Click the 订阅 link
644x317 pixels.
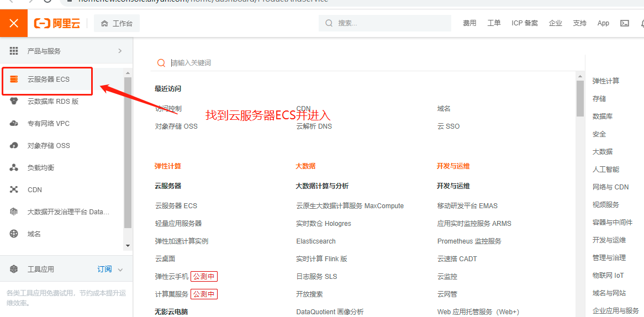(104, 270)
